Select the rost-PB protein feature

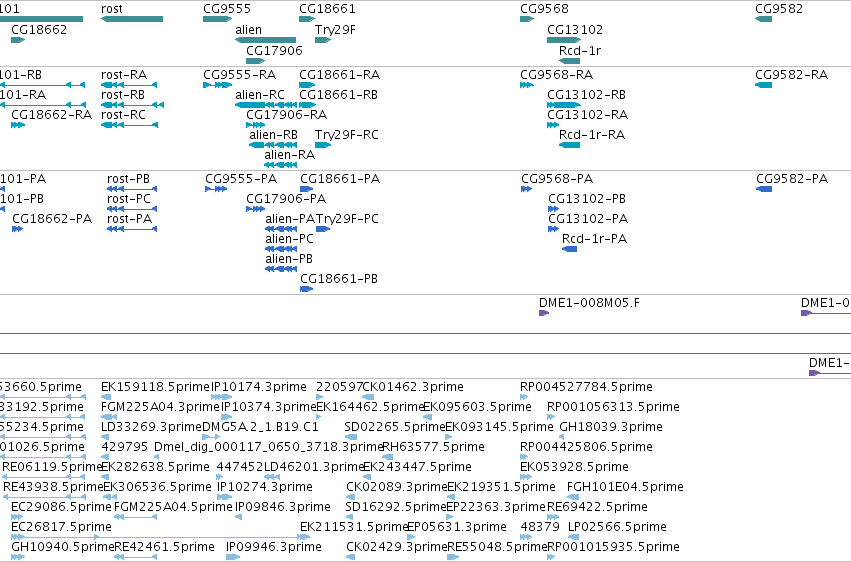(x=129, y=178)
